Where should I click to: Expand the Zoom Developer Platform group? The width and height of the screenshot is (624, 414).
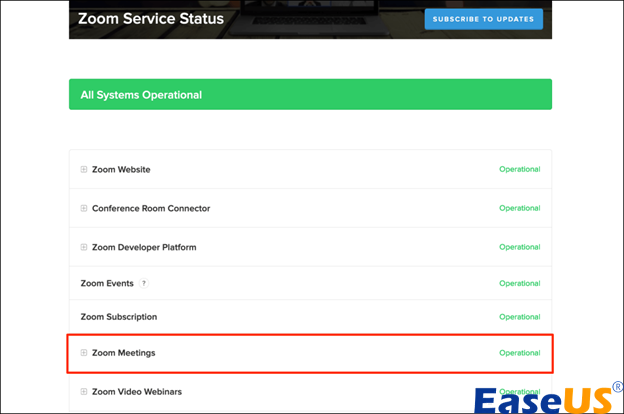(84, 247)
